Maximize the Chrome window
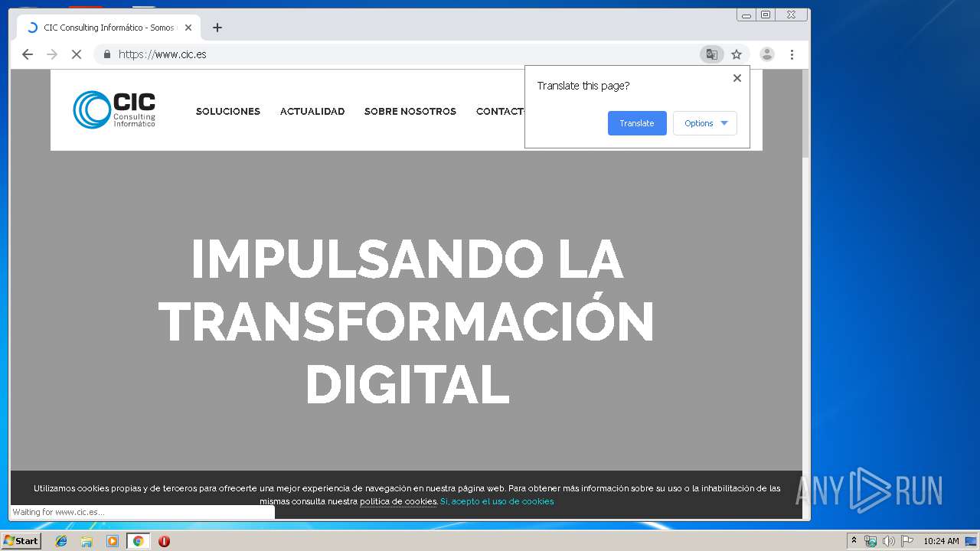 [765, 15]
